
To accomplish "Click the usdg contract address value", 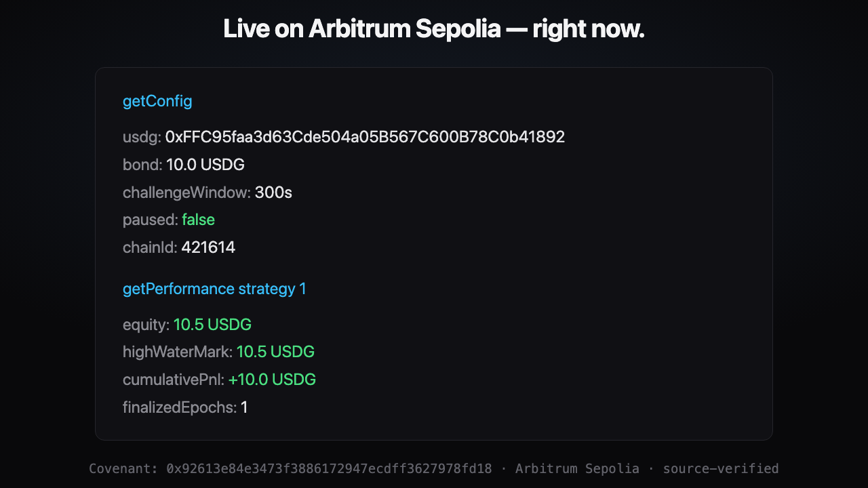I will 365,137.
